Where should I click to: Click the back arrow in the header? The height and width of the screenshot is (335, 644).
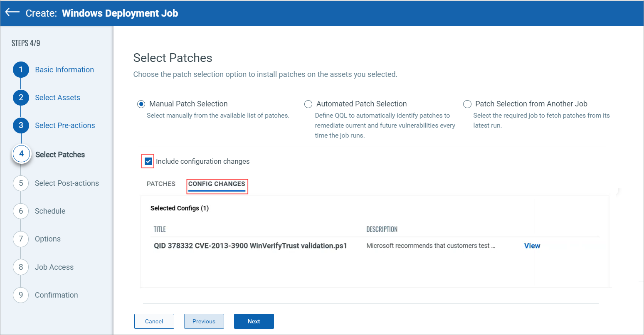click(x=12, y=12)
